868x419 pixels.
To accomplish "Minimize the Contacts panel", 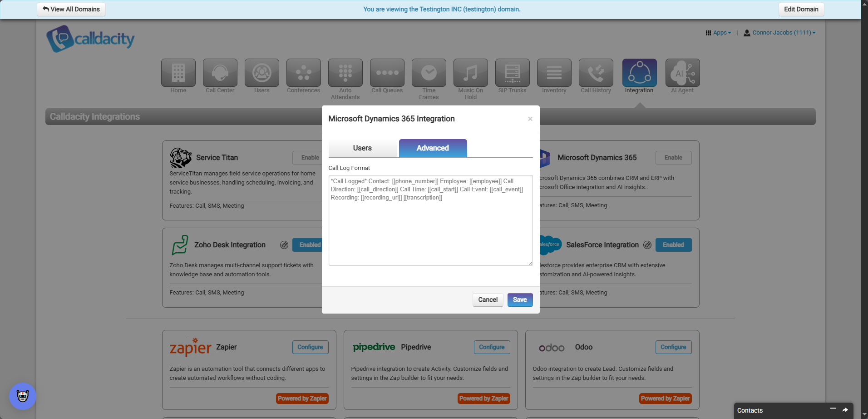I will (833, 409).
